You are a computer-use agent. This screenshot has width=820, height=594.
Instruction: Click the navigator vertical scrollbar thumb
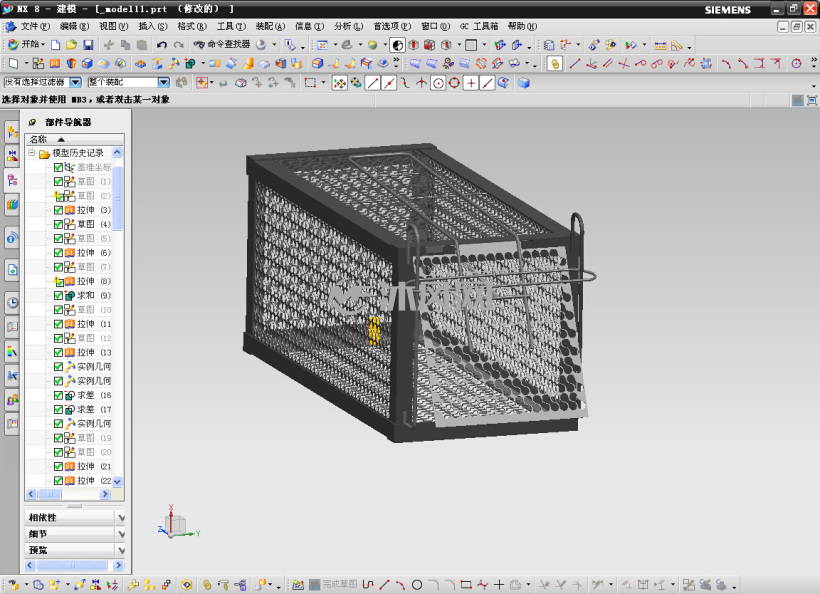tap(118, 198)
